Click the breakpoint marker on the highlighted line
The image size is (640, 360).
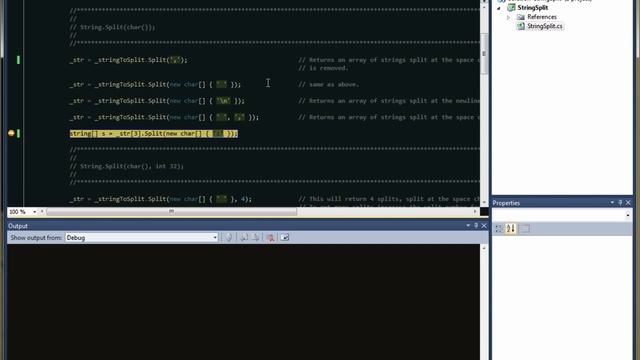[x=11, y=133]
